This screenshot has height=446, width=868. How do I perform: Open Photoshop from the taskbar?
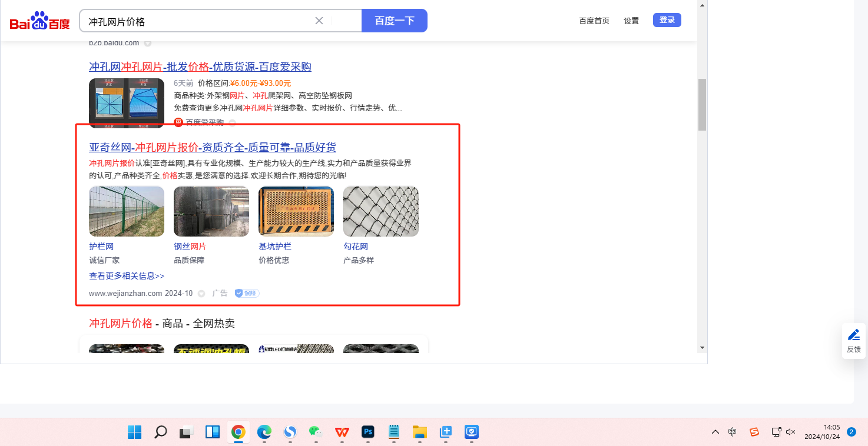[x=368, y=432]
